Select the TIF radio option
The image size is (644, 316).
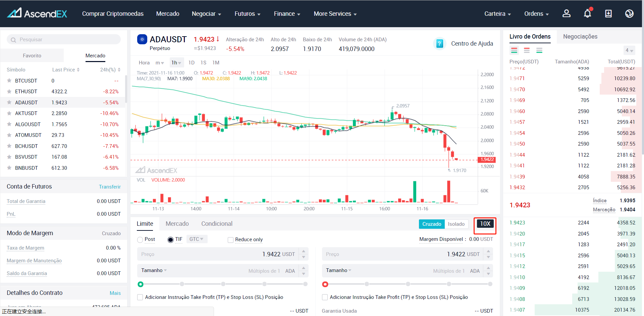[x=170, y=240]
